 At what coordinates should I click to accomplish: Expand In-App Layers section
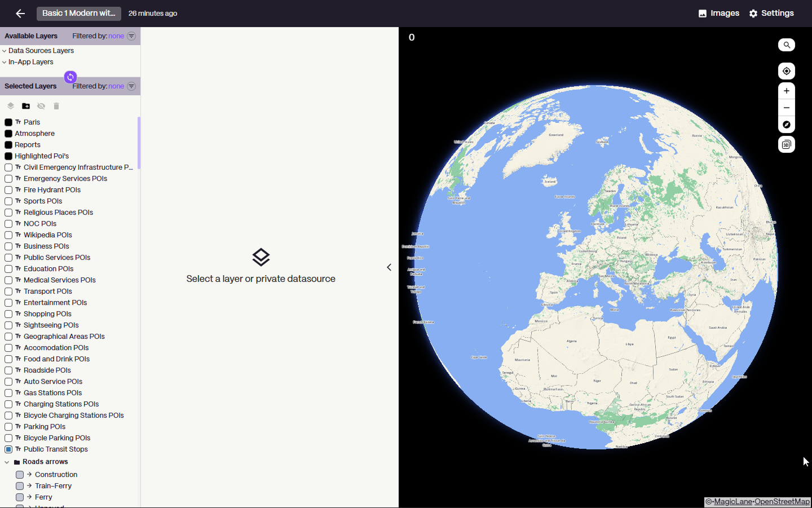(5, 62)
